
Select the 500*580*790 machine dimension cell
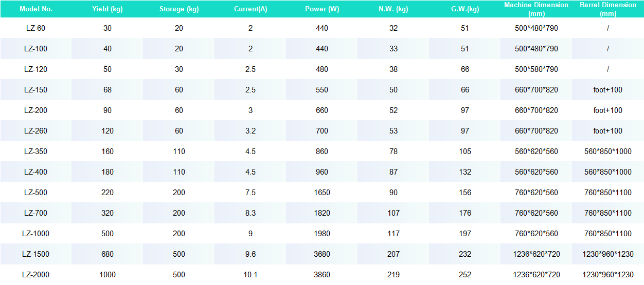click(536, 69)
